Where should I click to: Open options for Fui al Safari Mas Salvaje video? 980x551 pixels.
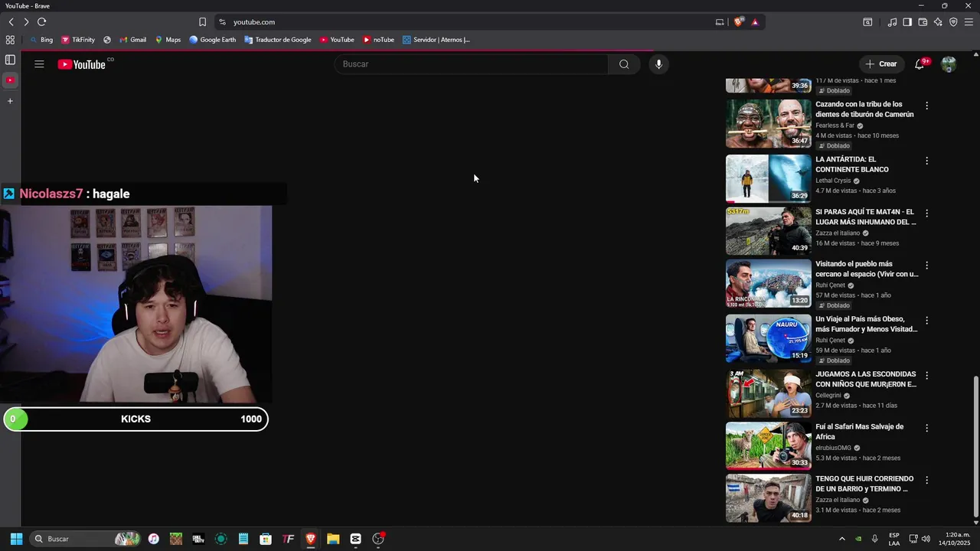tap(926, 429)
